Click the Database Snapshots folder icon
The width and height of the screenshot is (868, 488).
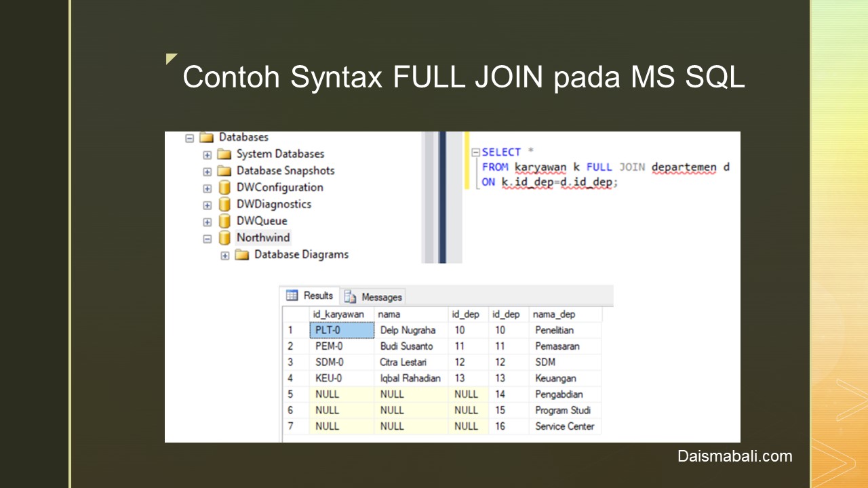tap(224, 171)
